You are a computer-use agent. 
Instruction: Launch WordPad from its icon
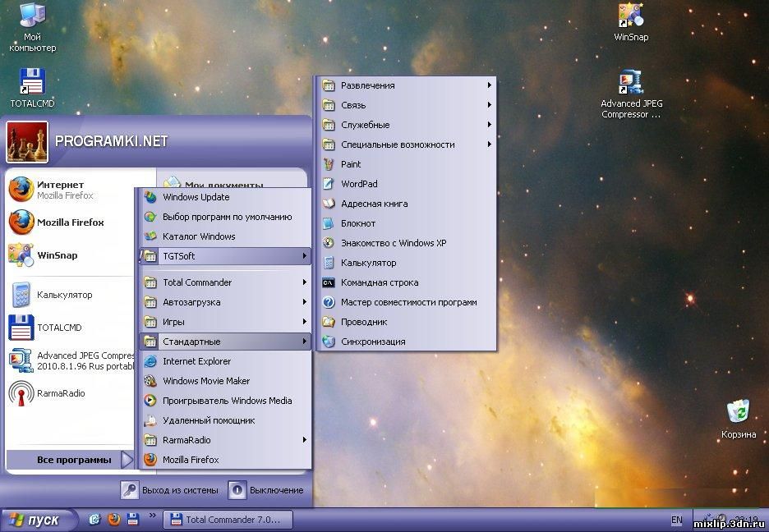pyautogui.click(x=328, y=184)
